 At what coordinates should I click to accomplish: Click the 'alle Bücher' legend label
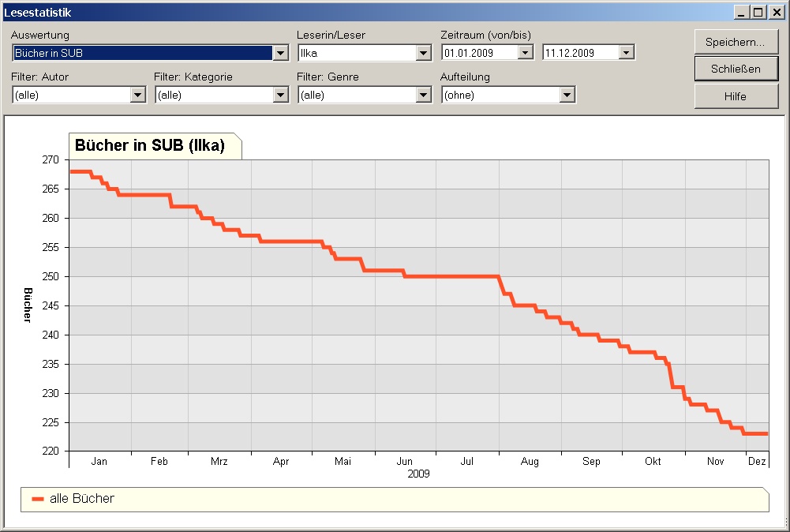click(81, 499)
